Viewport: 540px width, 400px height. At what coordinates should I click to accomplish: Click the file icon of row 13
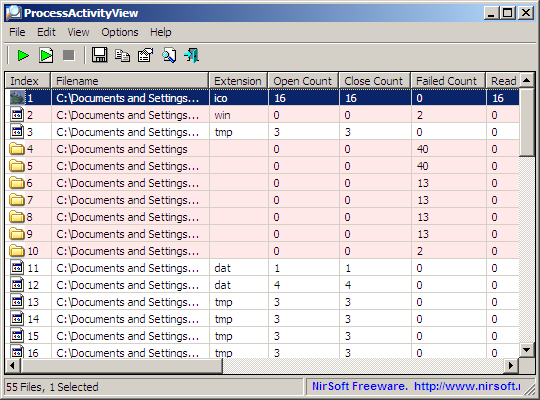coord(17,302)
